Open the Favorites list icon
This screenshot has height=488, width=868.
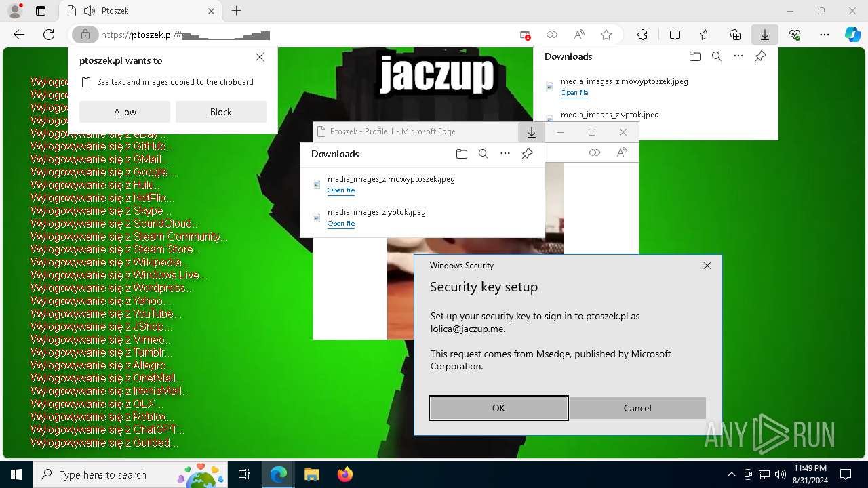tap(705, 35)
